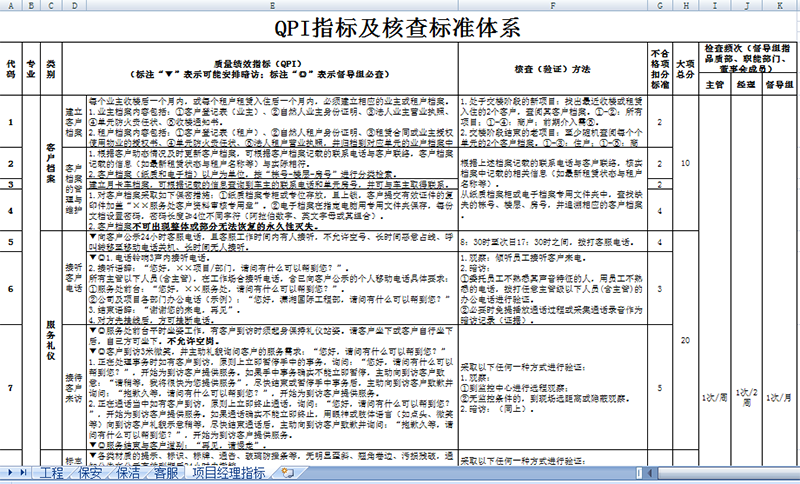Switch to the 保安 sheet tab
Screen dimensions: 800x484
[x=89, y=473]
